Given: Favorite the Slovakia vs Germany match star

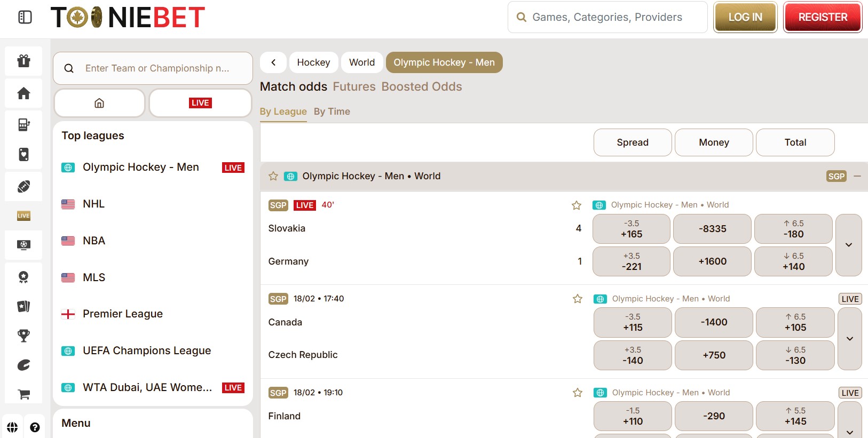Looking at the screenshot, I should click(576, 205).
